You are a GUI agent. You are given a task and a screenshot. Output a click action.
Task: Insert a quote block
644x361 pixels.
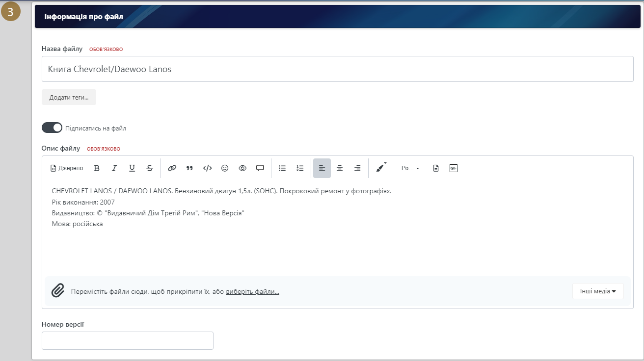point(189,168)
